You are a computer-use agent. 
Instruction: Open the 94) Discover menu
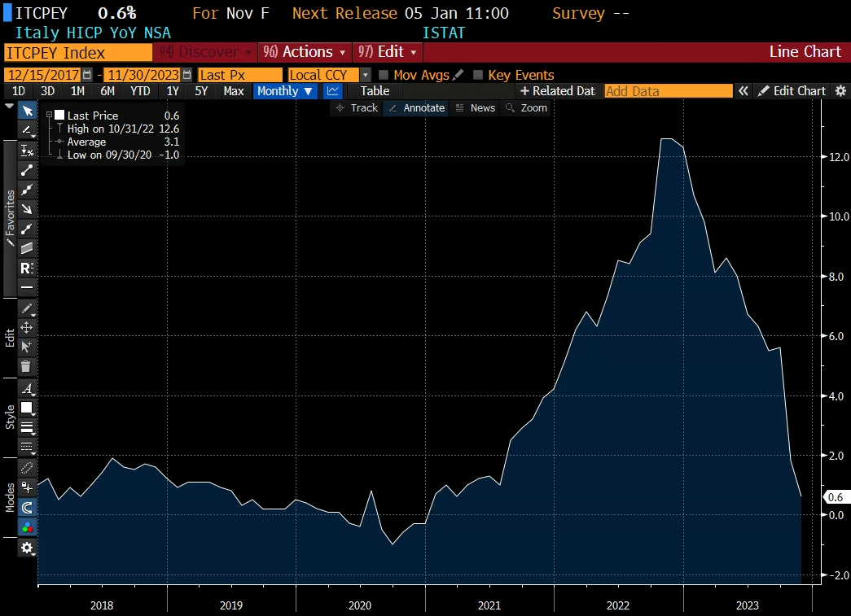click(x=205, y=52)
